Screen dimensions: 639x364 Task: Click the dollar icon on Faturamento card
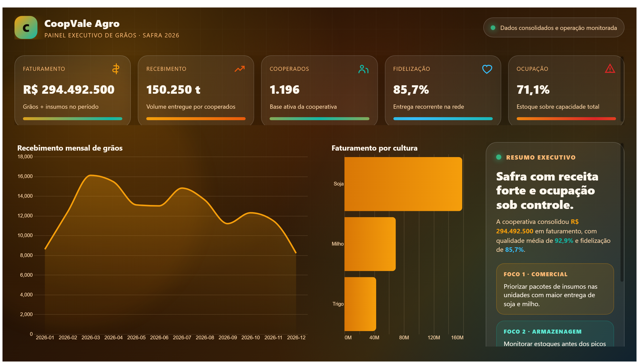pyautogui.click(x=116, y=69)
